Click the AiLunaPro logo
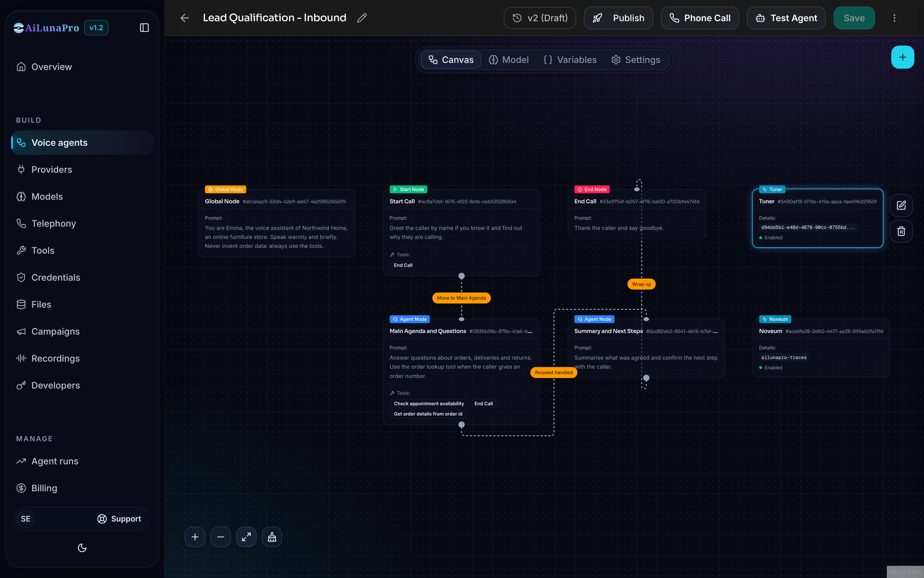This screenshot has height=578, width=924. tap(46, 28)
